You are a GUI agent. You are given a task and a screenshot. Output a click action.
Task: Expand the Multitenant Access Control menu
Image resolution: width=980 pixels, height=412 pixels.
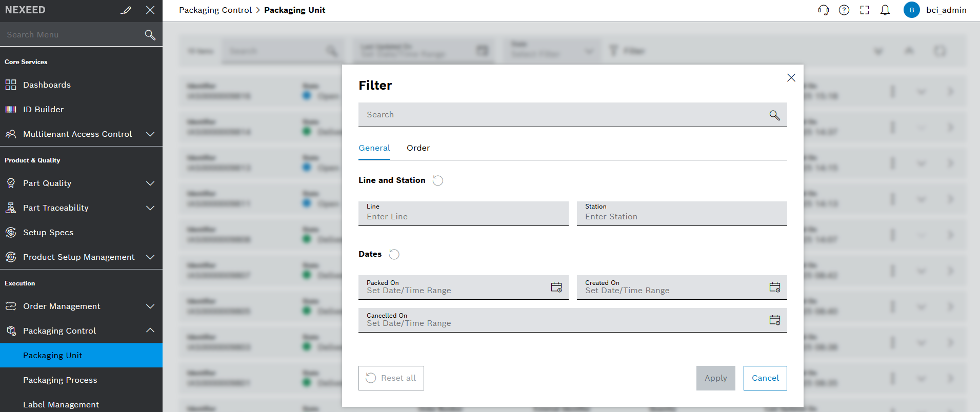tap(150, 134)
